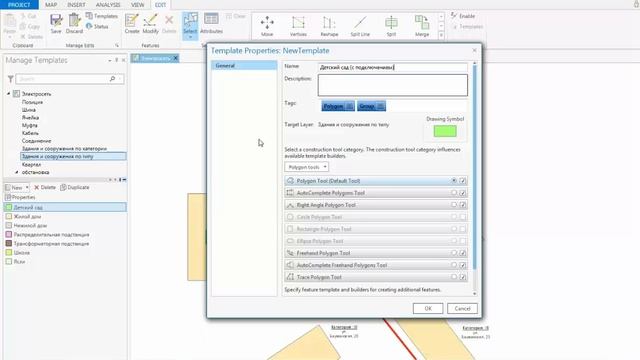Select the AutoComplete Polygons Tool row
The width and height of the screenshot is (640, 360).
(x=376, y=193)
